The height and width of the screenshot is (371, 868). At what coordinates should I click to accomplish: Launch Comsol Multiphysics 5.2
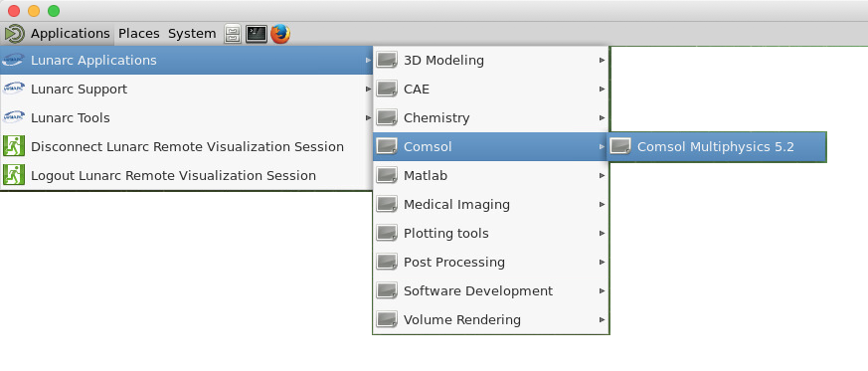[x=717, y=147]
